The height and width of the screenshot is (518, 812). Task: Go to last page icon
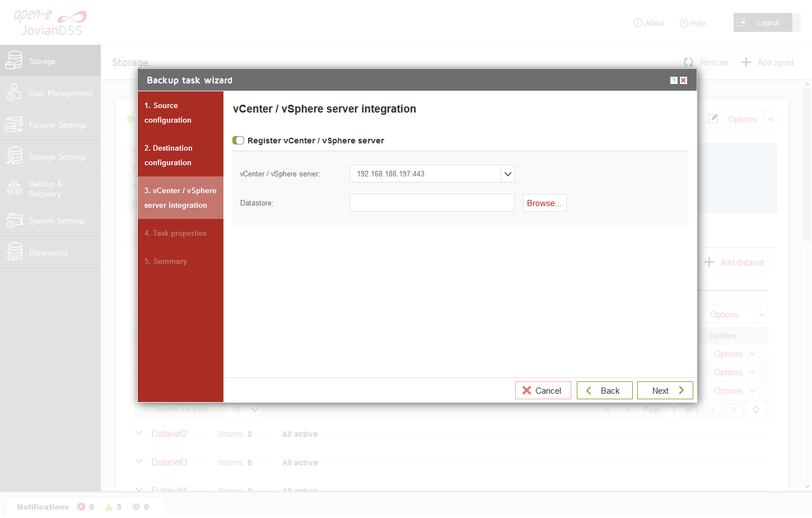pos(734,410)
